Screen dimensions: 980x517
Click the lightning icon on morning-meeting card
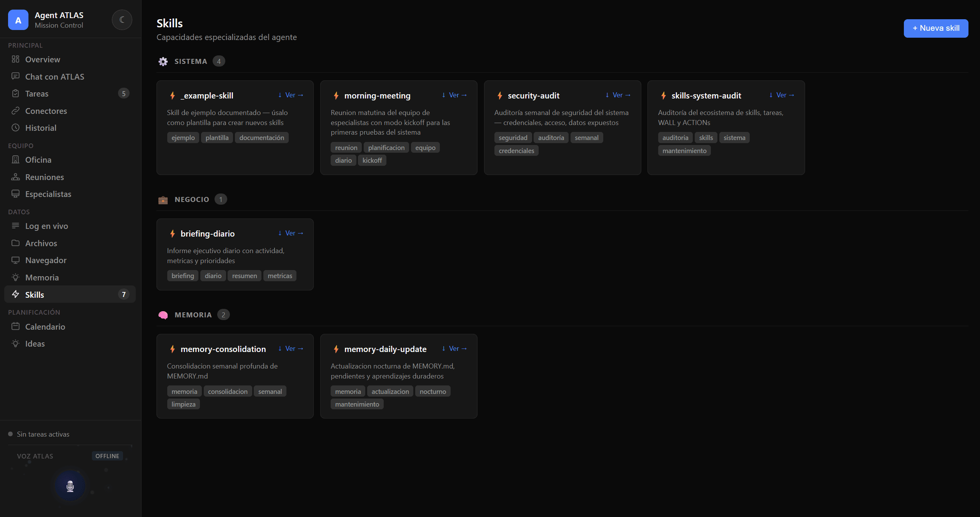(336, 95)
